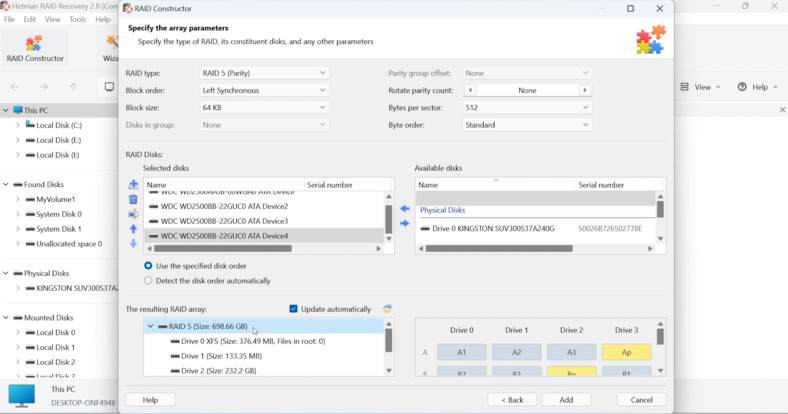Image resolution: width=788 pixels, height=414 pixels.
Task: Uncheck the Update automatically checkbox
Action: [x=293, y=309]
